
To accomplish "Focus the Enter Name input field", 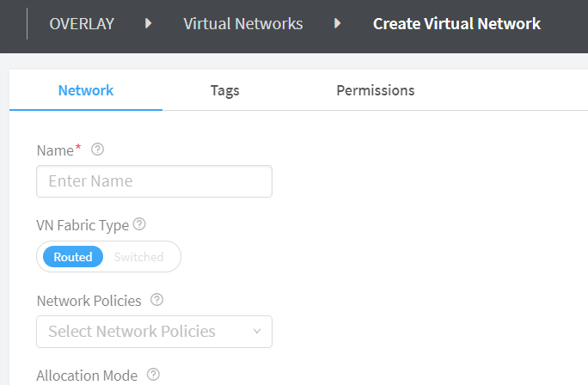I will (x=154, y=181).
